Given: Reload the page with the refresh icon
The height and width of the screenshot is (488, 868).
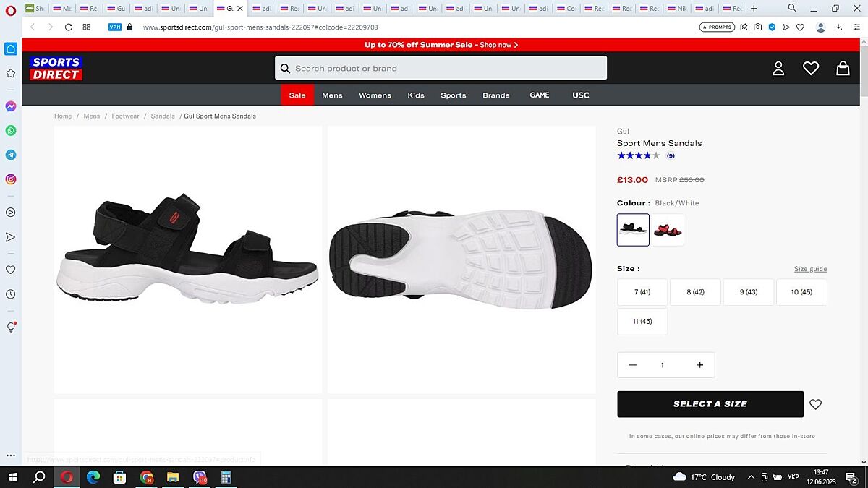Looking at the screenshot, I should (69, 27).
